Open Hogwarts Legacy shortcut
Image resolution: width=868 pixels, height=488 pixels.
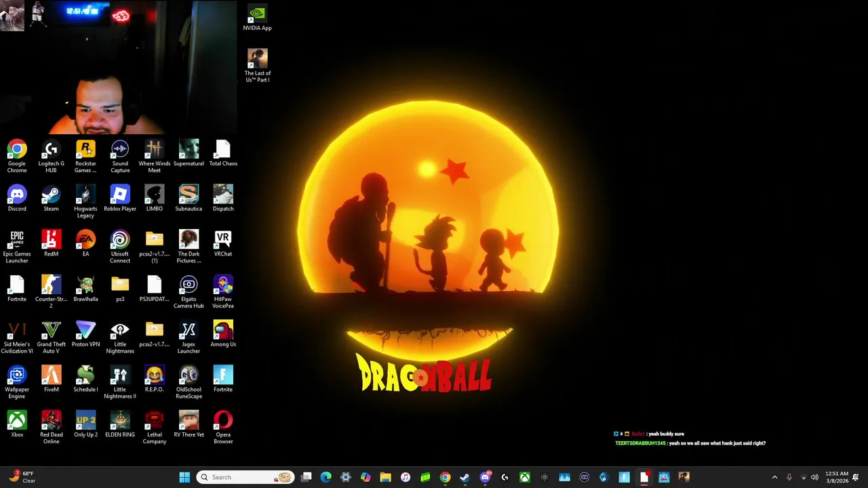pos(85,202)
